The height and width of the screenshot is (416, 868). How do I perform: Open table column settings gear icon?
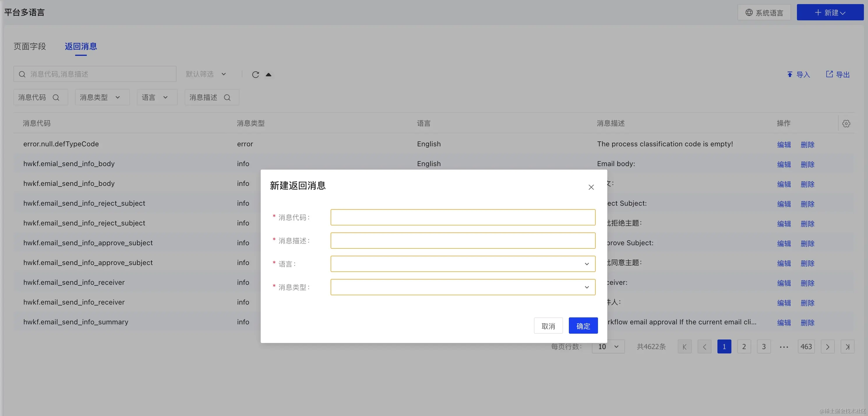[x=846, y=124]
